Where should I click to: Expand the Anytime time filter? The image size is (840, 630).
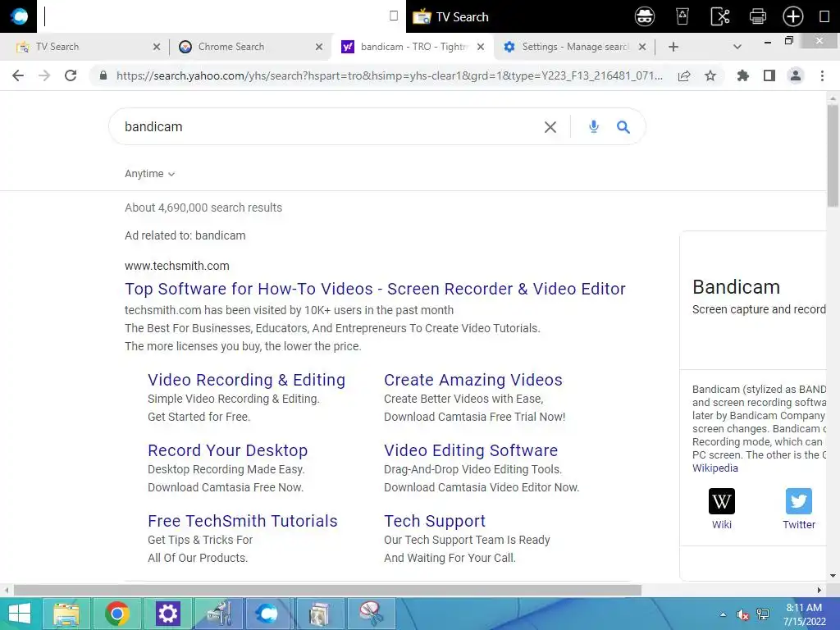click(x=149, y=174)
